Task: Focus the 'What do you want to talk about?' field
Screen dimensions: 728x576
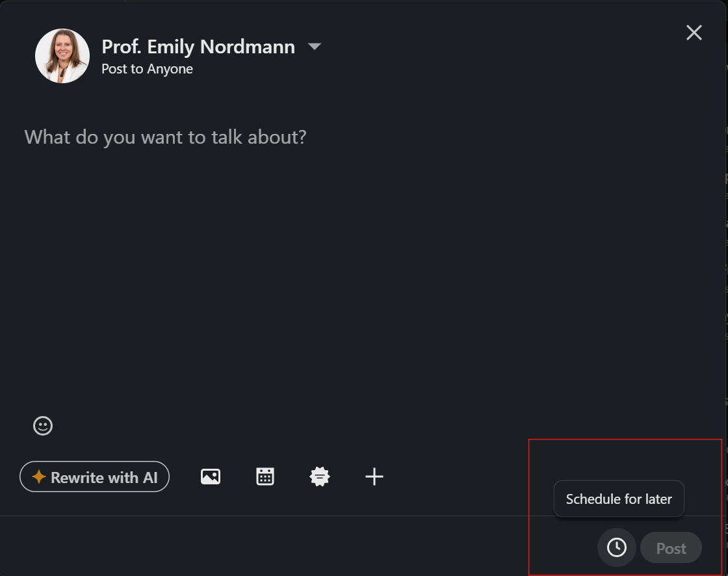Action: (x=165, y=138)
